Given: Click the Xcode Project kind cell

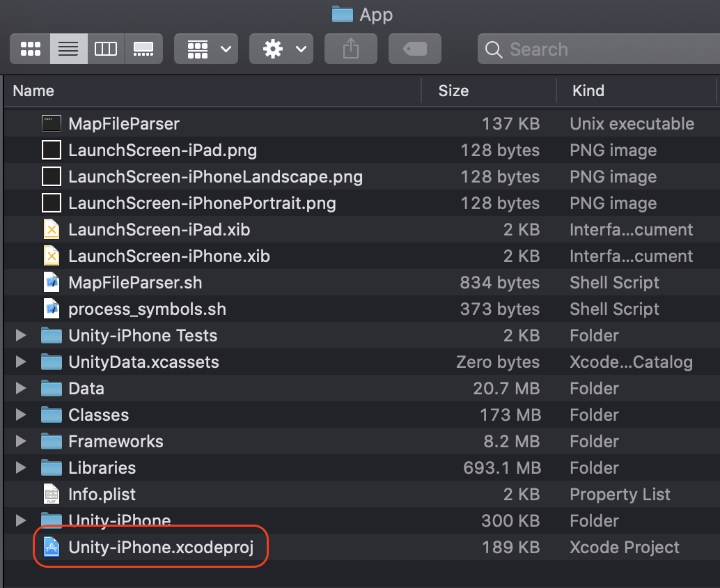Looking at the screenshot, I should (624, 548).
